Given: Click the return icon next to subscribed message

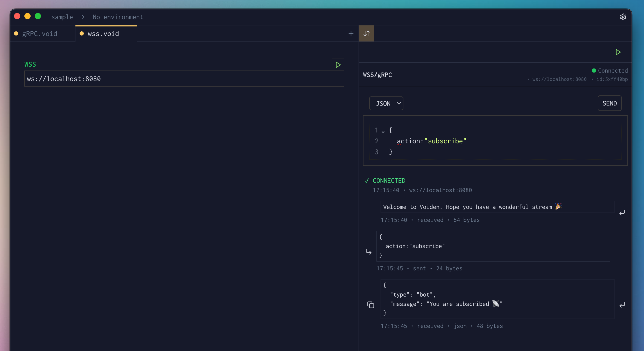Looking at the screenshot, I should [x=622, y=305].
